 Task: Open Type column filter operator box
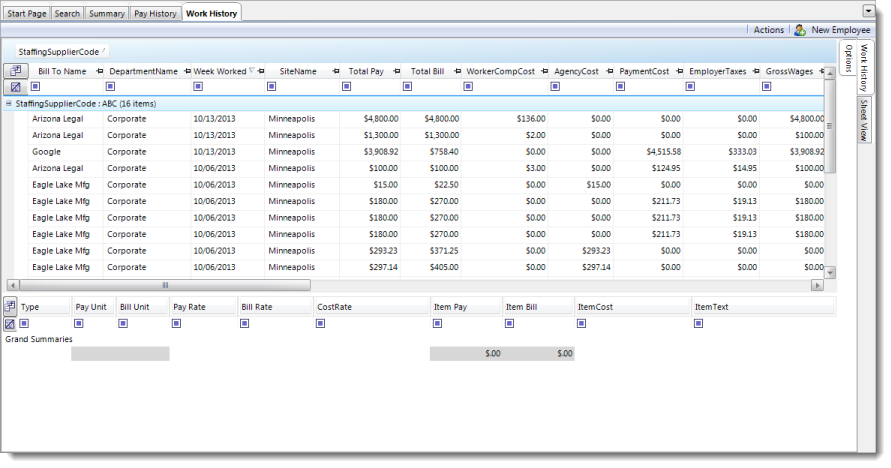pyautogui.click(x=24, y=323)
